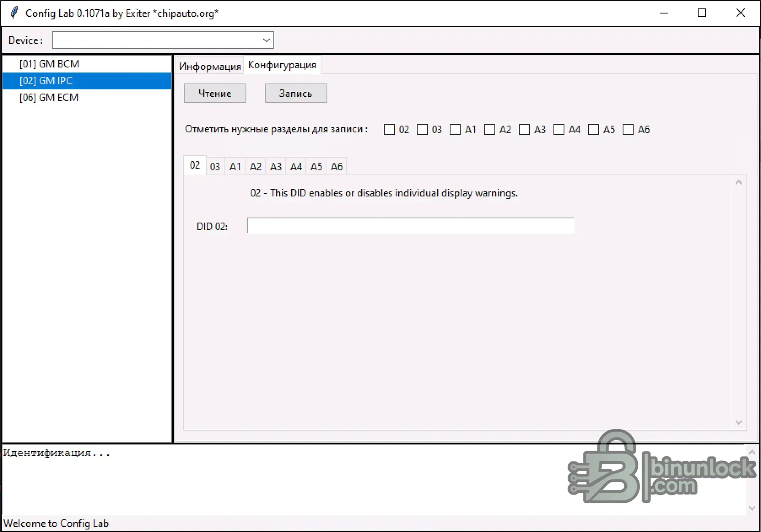This screenshot has width=761, height=532.
Task: Click the 02 DID description text
Action: 384,193
